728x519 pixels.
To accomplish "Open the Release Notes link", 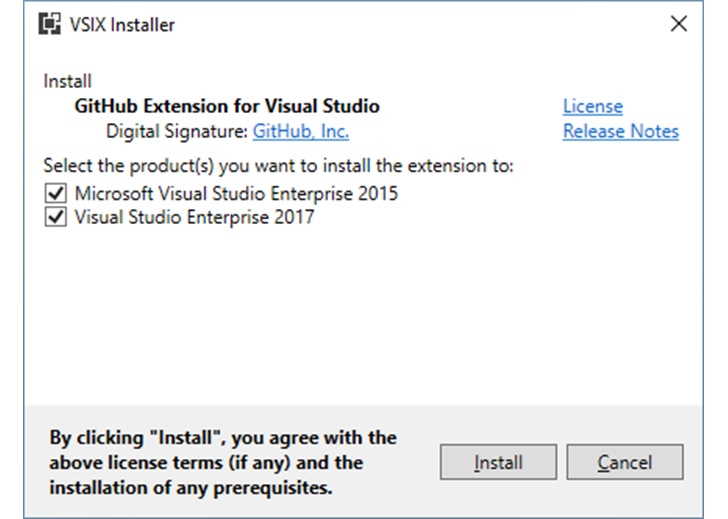I will 621,131.
